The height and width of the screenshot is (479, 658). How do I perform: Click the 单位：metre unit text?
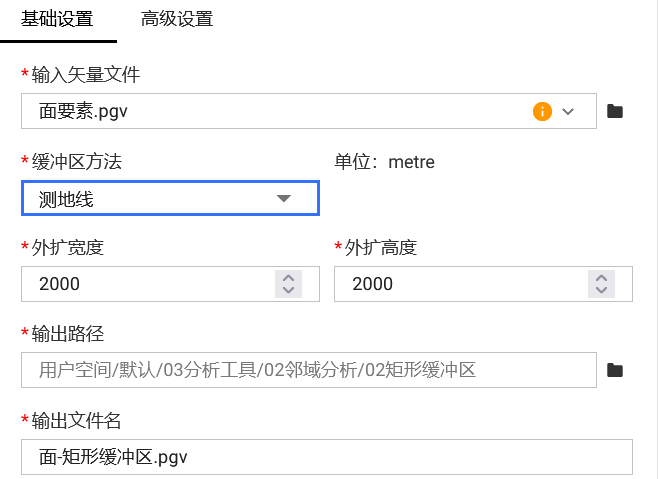tap(385, 162)
